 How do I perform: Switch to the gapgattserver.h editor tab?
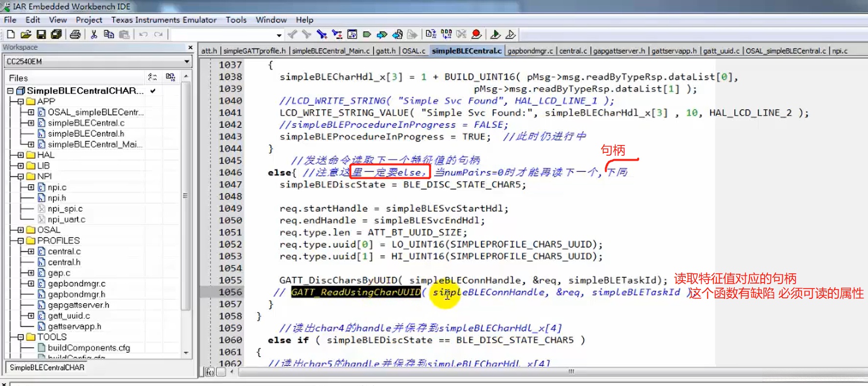619,51
